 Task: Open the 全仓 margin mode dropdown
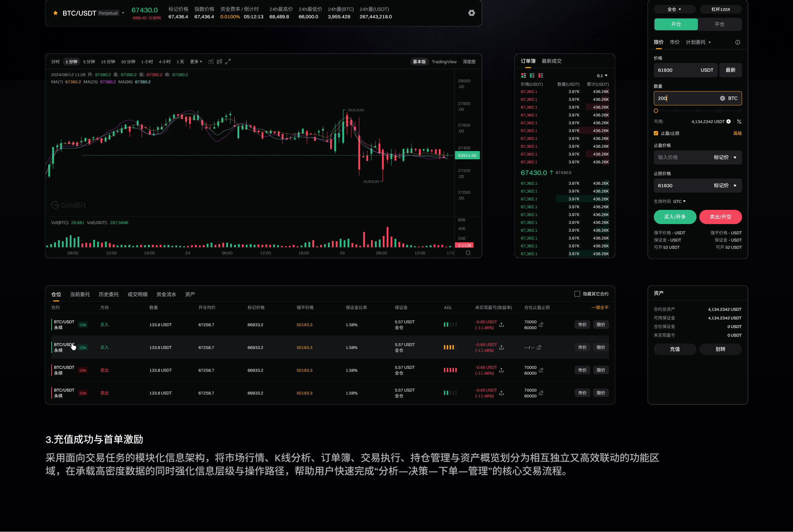coord(674,9)
